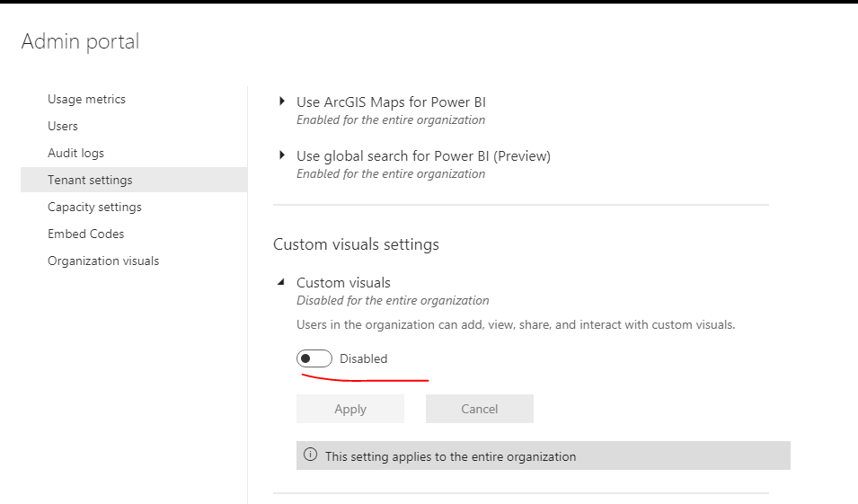Click the 'Disabled' label beside the switch

point(363,358)
